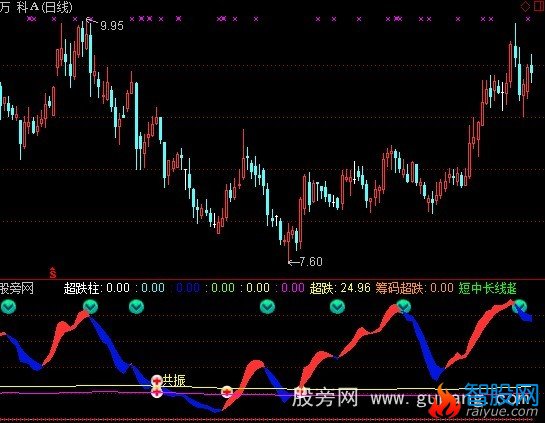The width and height of the screenshot is (545, 423).
Task: Click the green 短中长线超 indicator label
Action: [x=487, y=288]
